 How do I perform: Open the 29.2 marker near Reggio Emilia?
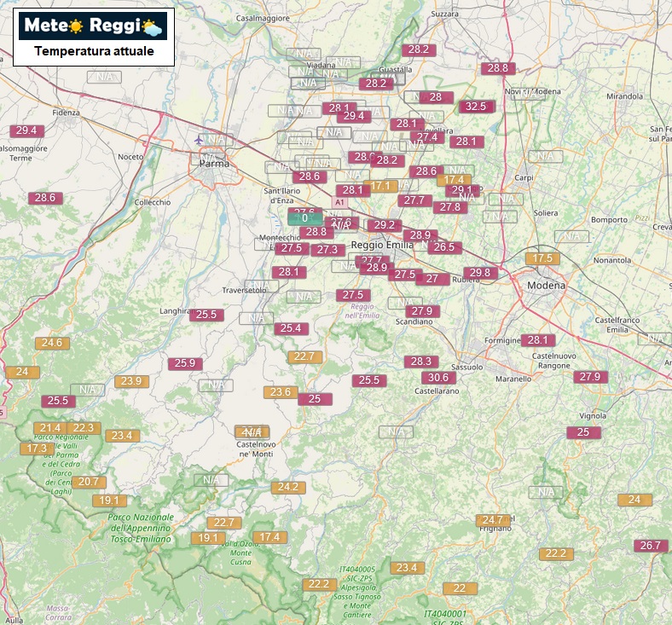click(x=385, y=225)
